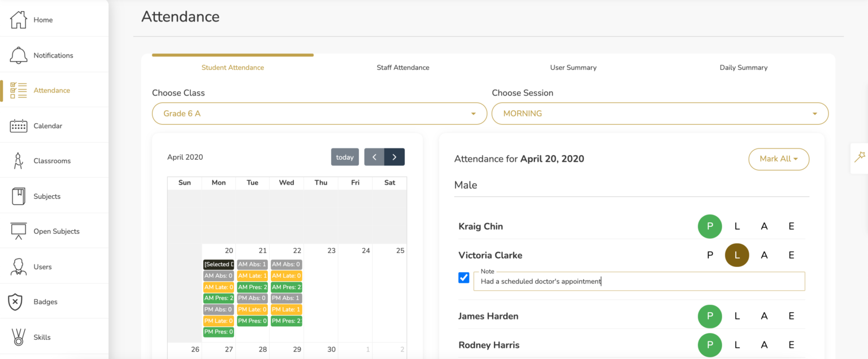This screenshot has height=359, width=868.
Task: Switch to the Staff Attendance tab
Action: (403, 68)
